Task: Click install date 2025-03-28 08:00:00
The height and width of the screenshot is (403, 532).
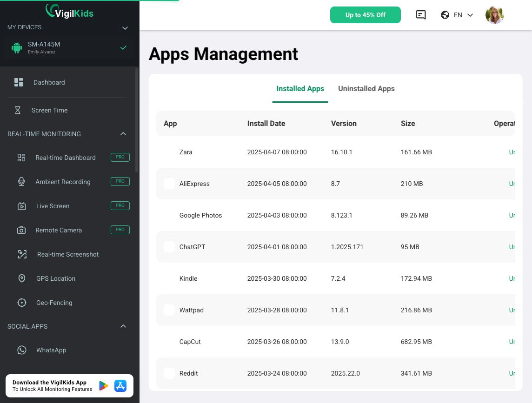Action: coord(277,310)
